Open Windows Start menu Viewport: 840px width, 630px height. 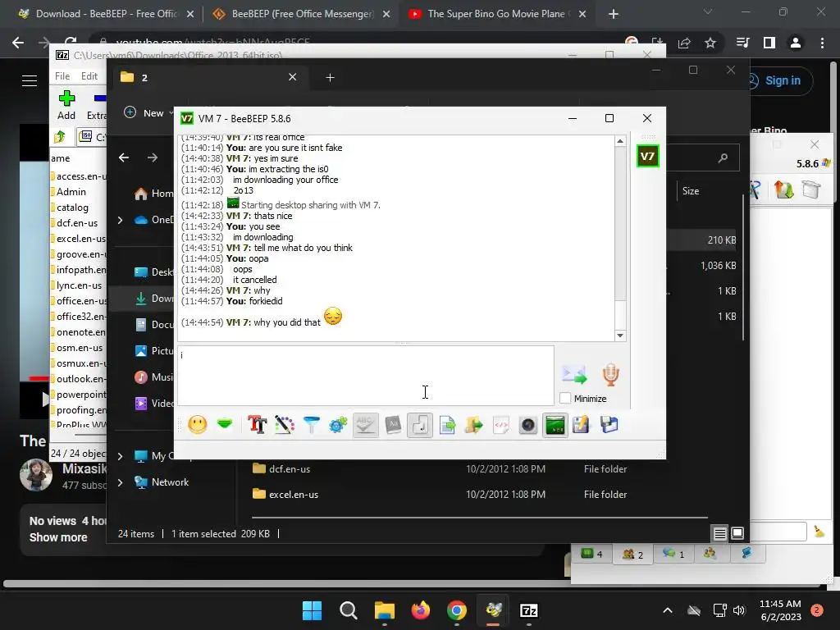click(x=313, y=610)
